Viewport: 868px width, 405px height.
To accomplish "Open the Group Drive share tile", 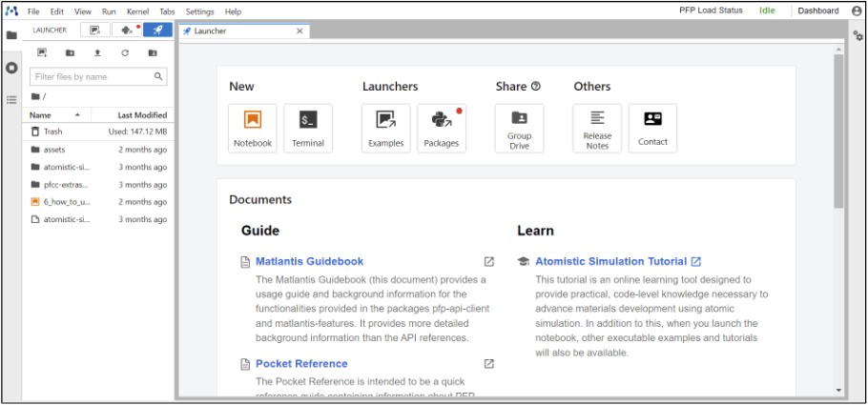I will click(x=519, y=128).
